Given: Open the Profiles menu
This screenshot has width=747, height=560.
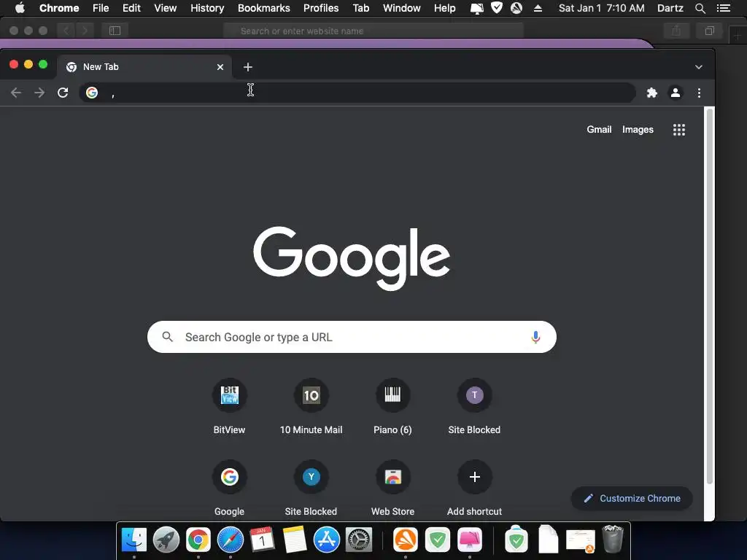Looking at the screenshot, I should click(x=321, y=8).
